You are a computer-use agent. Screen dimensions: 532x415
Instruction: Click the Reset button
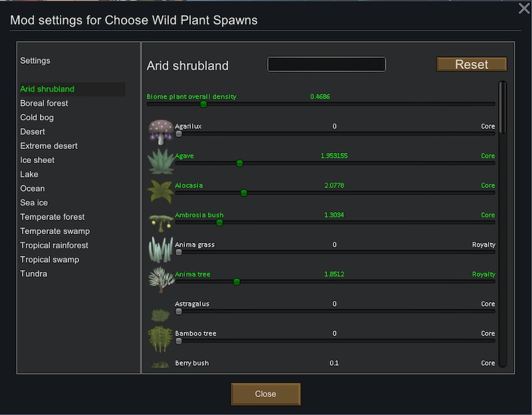pos(471,64)
